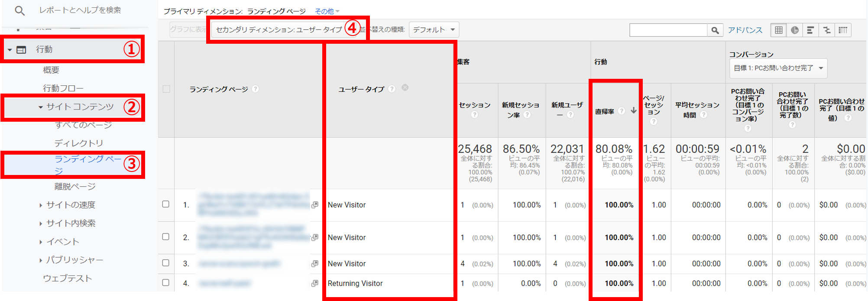The image size is (868, 301).
Task: Collapse the 行動 section arrow in sidebar
Action: pyautogui.click(x=10, y=50)
